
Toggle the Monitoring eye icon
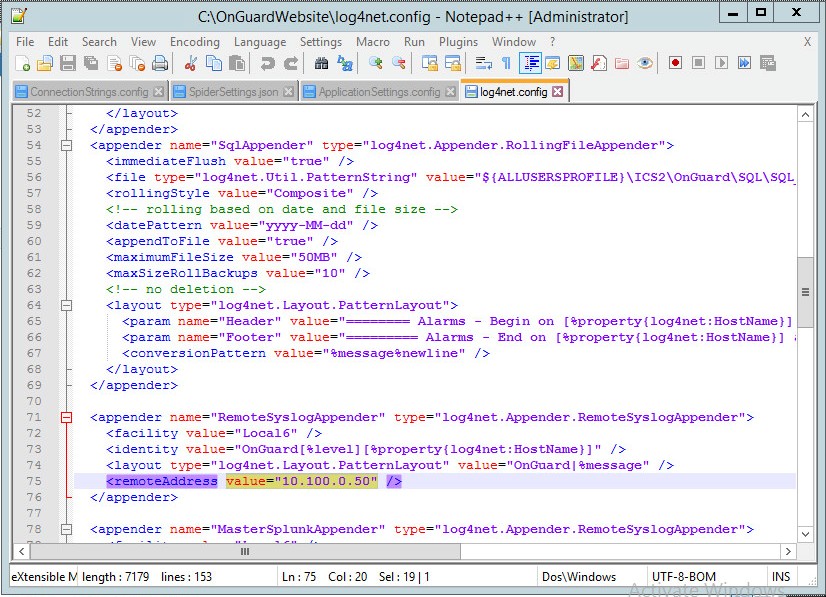645,63
